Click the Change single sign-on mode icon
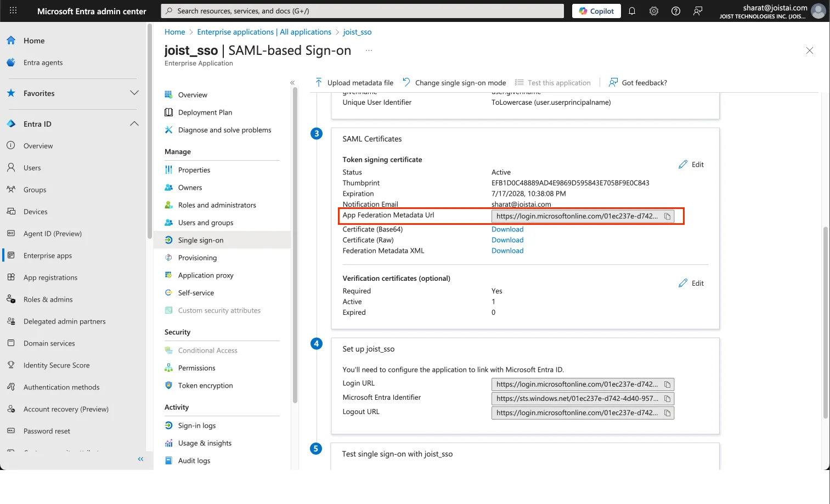This screenshot has width=830, height=504. coord(406,83)
